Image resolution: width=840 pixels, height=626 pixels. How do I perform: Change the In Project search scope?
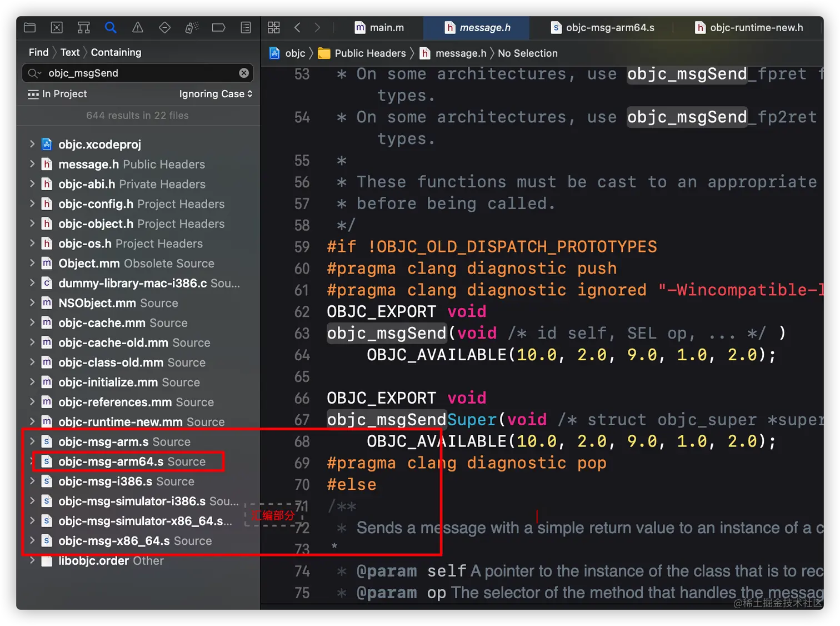58,94
